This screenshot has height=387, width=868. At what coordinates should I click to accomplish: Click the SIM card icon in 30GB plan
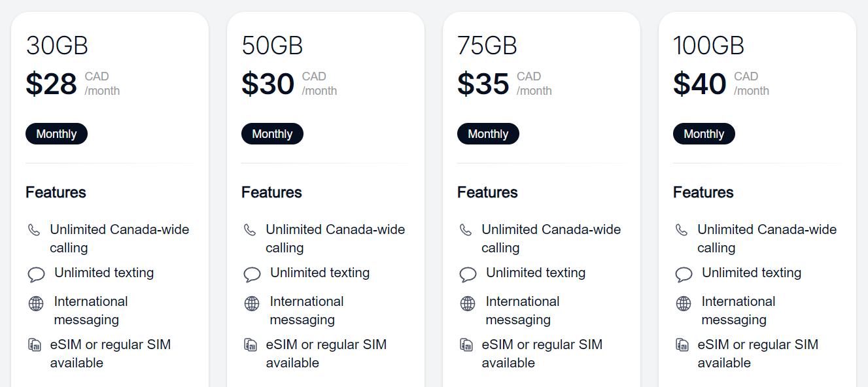pos(34,345)
